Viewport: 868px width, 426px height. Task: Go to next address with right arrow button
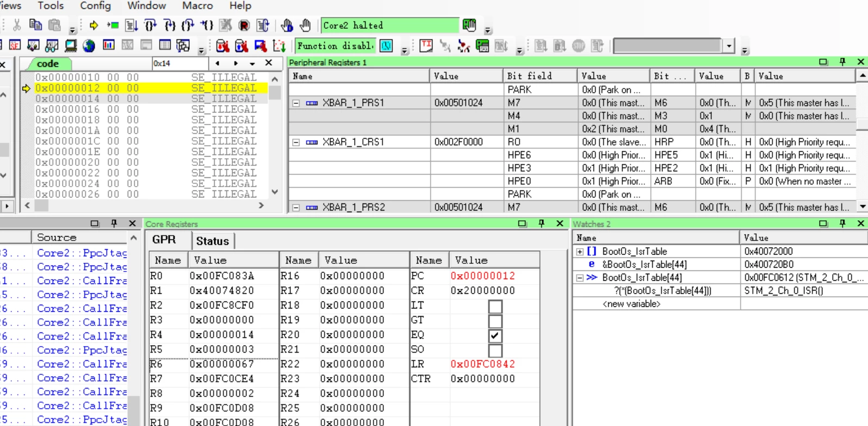pos(235,64)
